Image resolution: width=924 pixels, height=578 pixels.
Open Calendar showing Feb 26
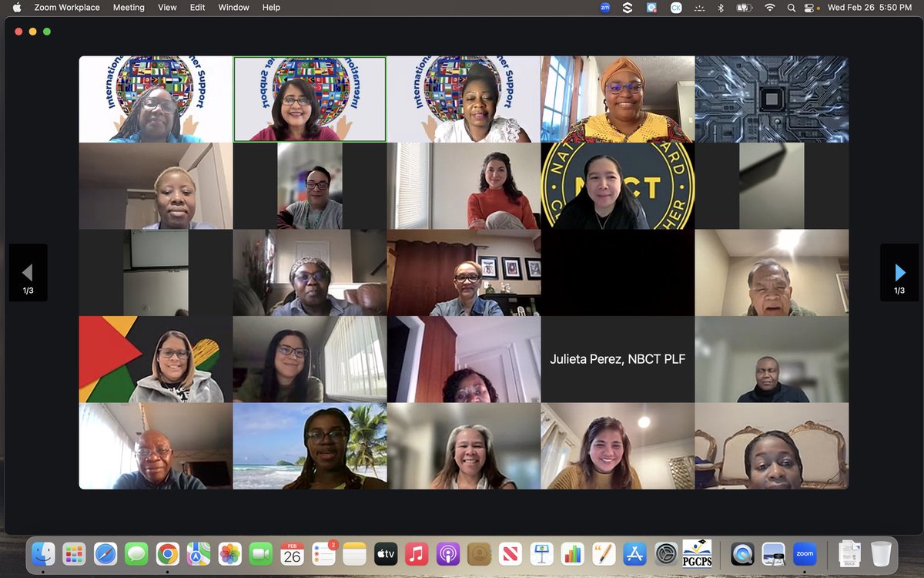tap(293, 553)
